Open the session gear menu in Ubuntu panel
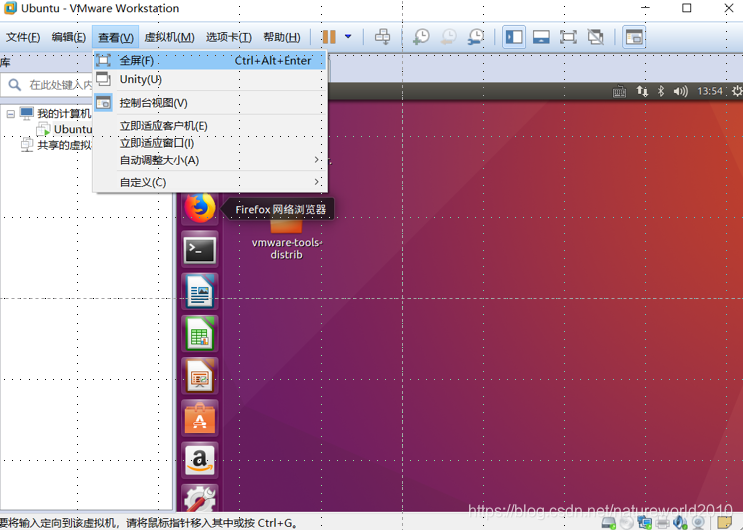Viewport: 743px width, 530px height. point(737,91)
